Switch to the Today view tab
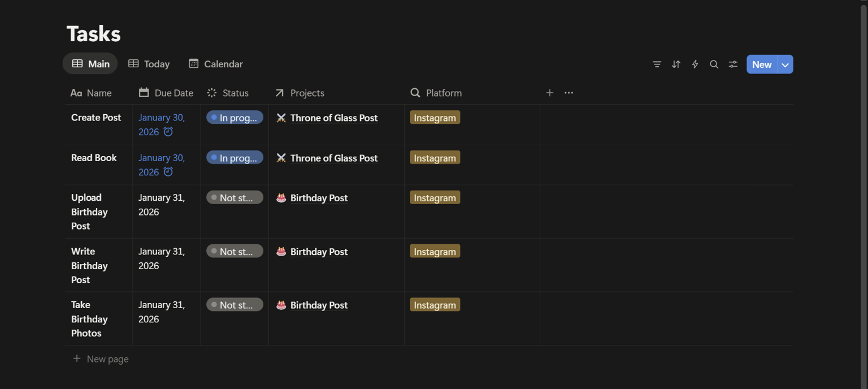 pos(149,64)
